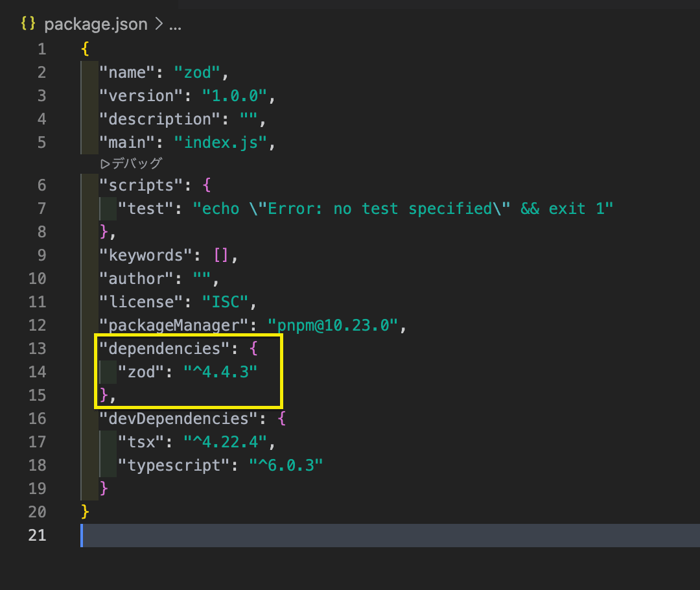This screenshot has height=590, width=700.
Task: Click the "pnpm@10.23.0" value
Action: (x=332, y=325)
